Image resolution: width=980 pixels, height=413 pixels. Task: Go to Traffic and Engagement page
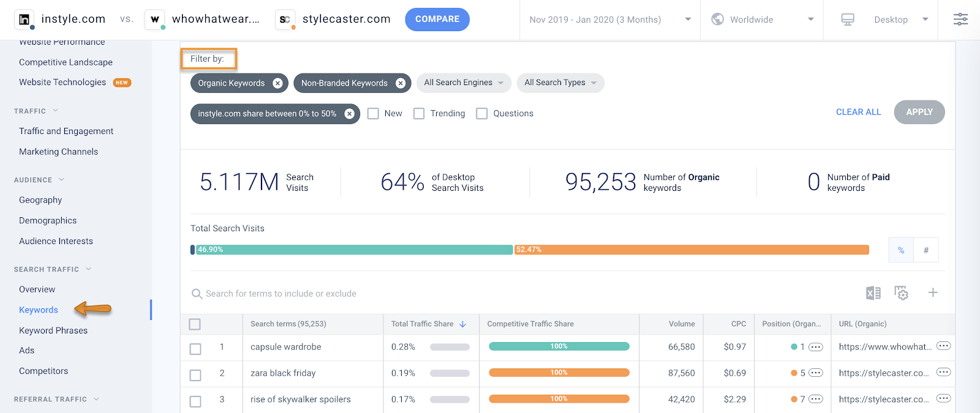[66, 131]
